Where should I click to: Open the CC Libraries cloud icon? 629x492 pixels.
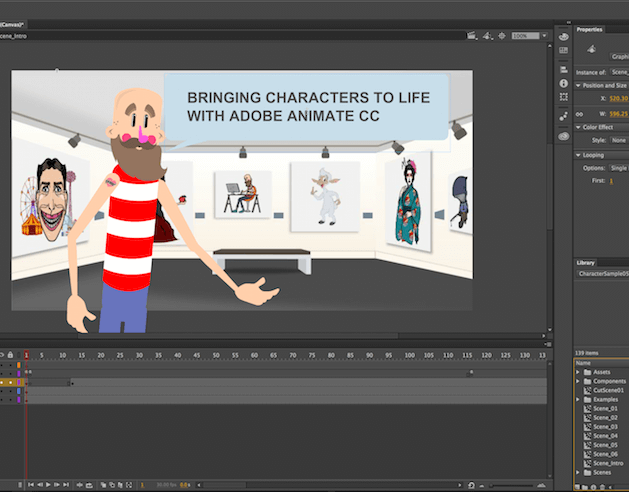point(564,136)
